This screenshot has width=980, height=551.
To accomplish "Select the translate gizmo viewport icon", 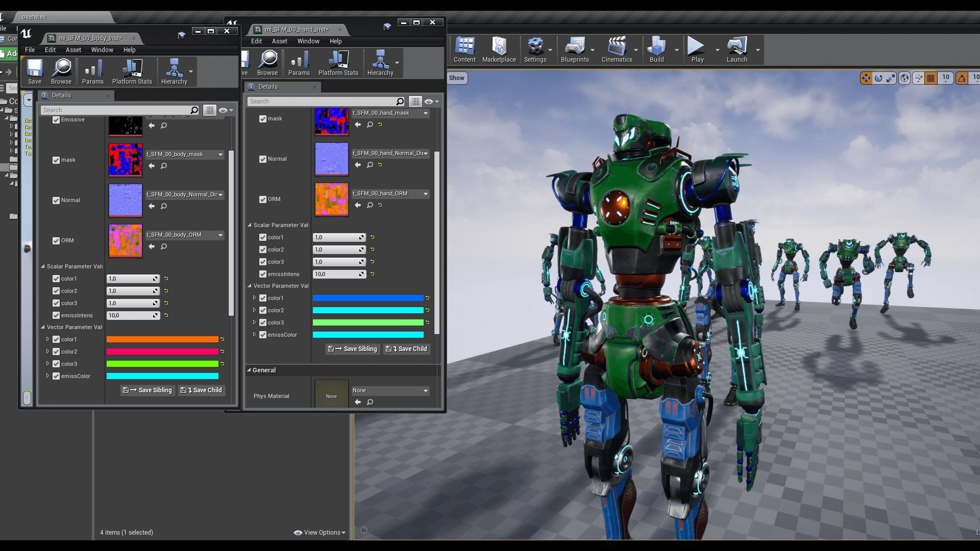I will click(x=866, y=78).
